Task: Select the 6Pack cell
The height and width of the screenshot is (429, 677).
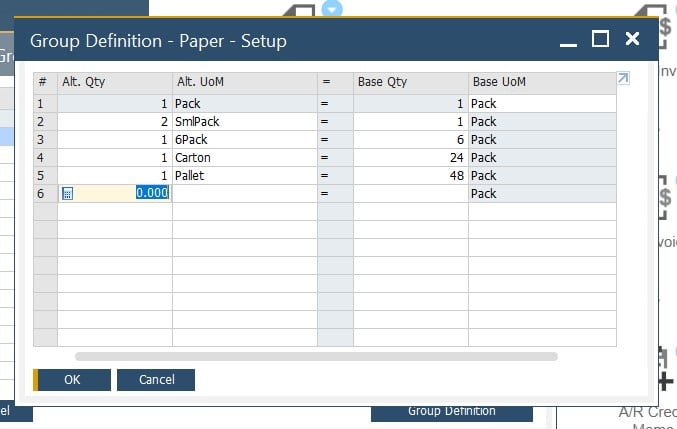Action: (245, 140)
